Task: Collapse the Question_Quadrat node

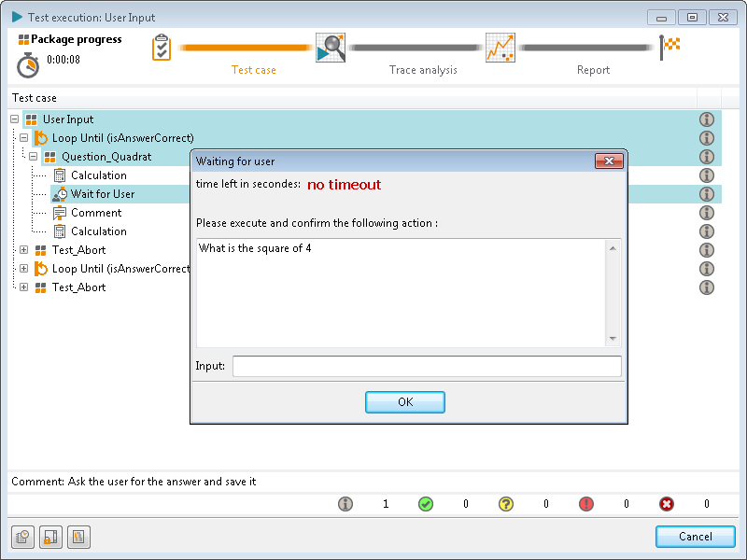Action: point(34,156)
